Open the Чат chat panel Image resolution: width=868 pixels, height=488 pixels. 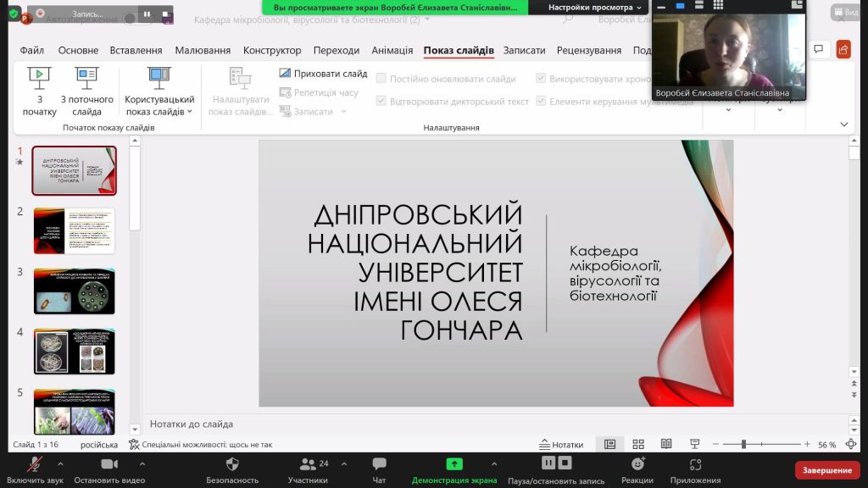pos(379,470)
